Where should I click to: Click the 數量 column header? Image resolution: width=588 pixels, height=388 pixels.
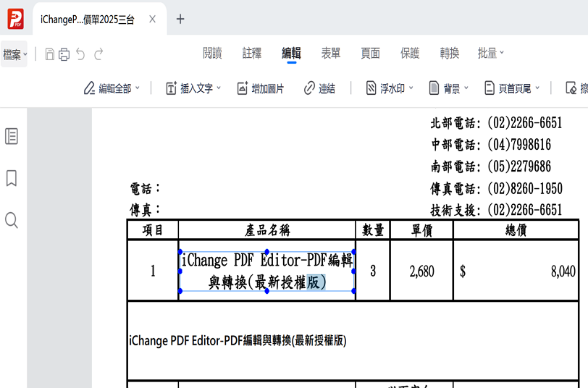373,229
